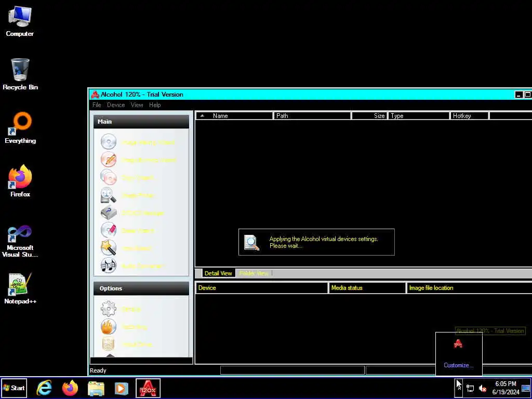Select the Microsoft Visual Studio desktop shortcut
Image resolution: width=532 pixels, height=399 pixels.
[20, 242]
